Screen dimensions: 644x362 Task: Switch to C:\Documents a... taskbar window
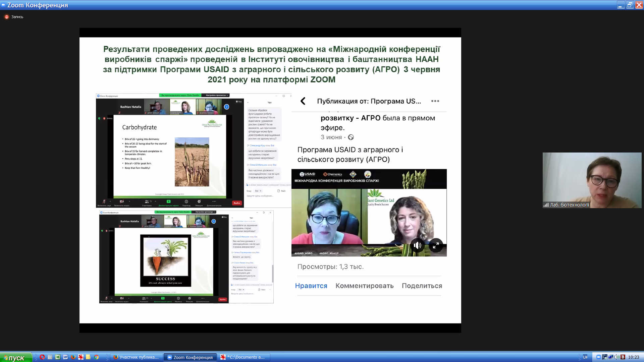[244, 357]
